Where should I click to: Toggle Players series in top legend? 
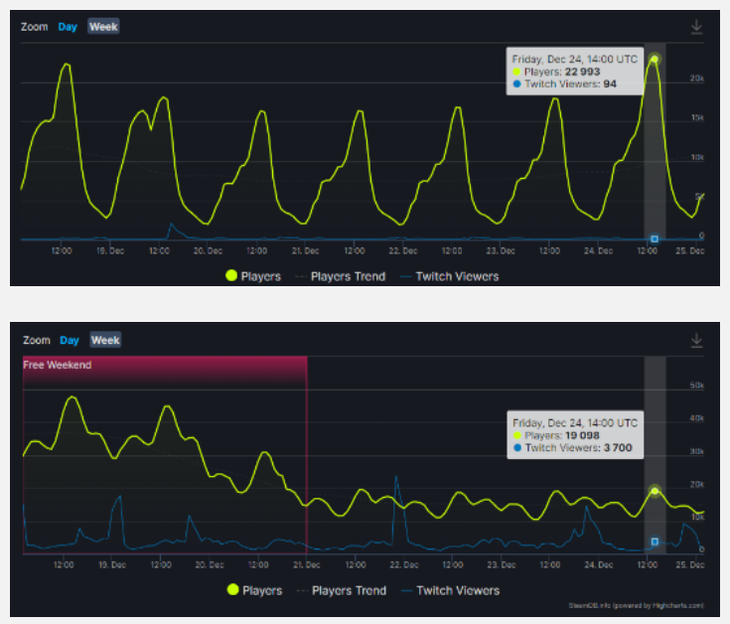(x=253, y=276)
